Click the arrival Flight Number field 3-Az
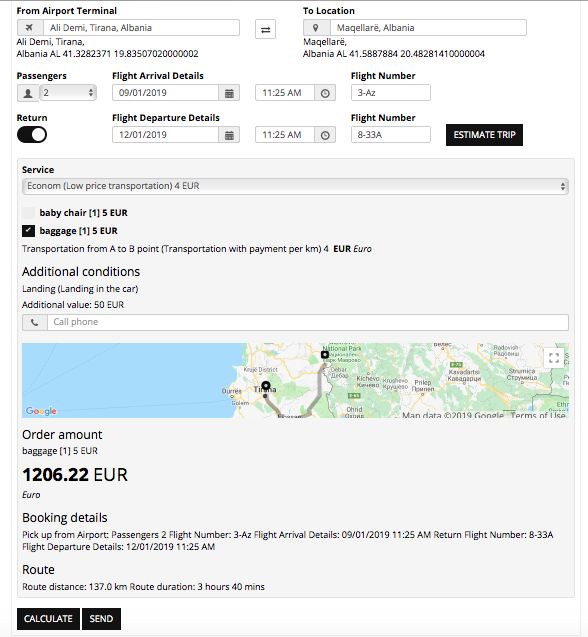The height and width of the screenshot is (637, 588). (x=391, y=93)
